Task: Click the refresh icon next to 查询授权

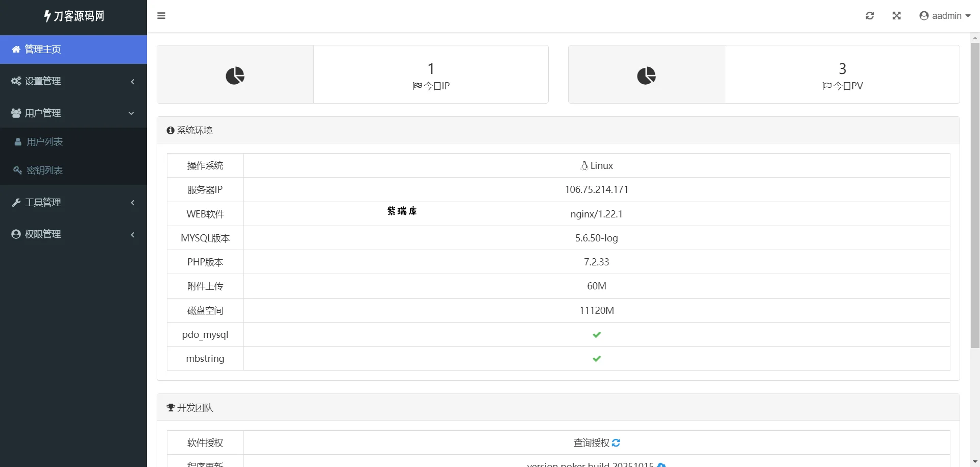Action: [x=616, y=443]
